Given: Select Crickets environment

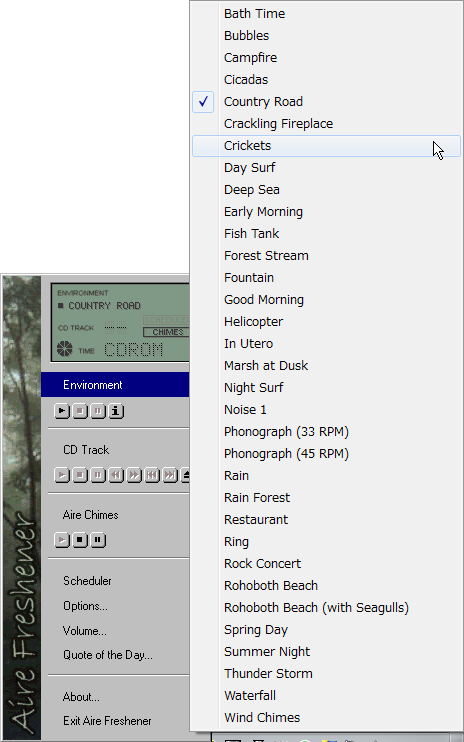Looking at the screenshot, I should pos(326,146).
